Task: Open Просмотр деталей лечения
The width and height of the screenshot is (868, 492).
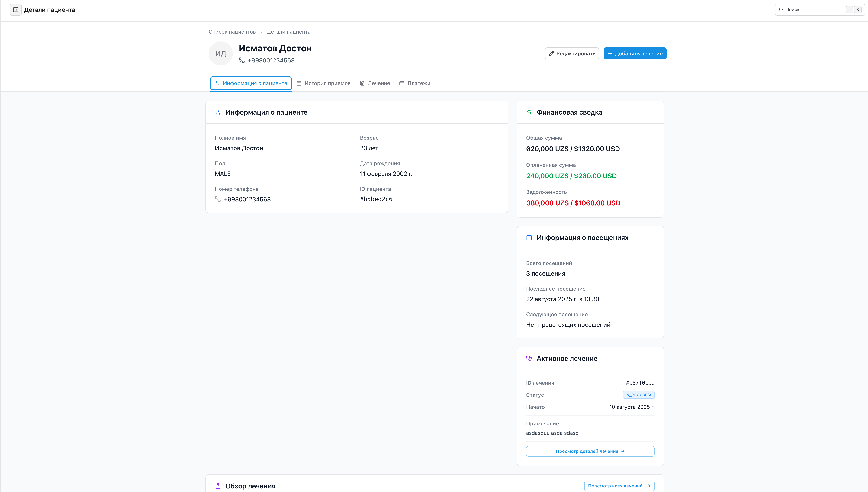Action: pyautogui.click(x=590, y=451)
